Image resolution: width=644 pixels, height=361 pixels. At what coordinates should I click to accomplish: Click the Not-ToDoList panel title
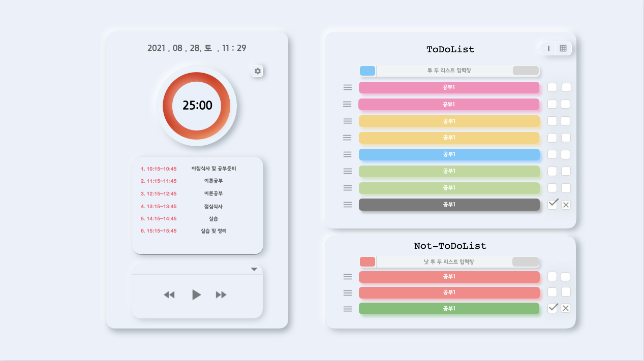(450, 246)
